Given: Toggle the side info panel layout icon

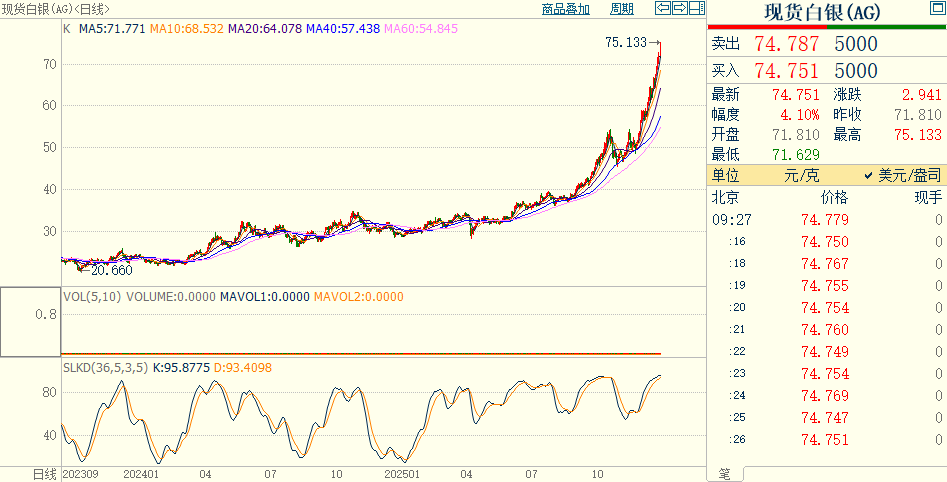Looking at the screenshot, I should tap(696, 9).
